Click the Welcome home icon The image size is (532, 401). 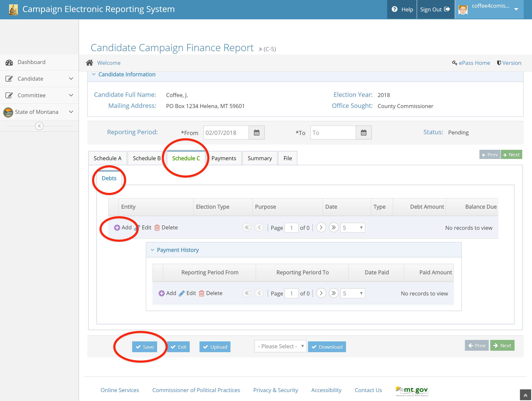(x=90, y=63)
